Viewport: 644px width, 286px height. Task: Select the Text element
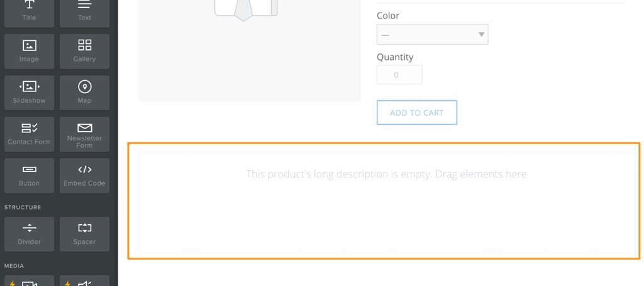click(x=84, y=11)
